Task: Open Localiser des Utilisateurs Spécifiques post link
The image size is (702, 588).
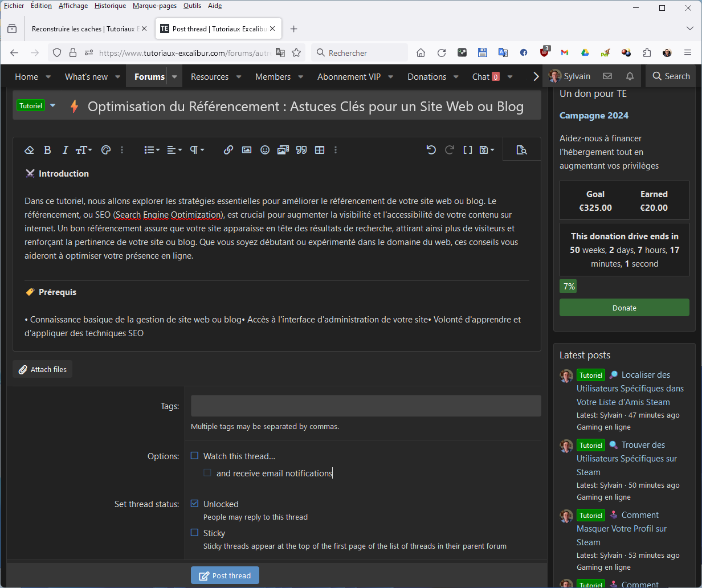Action: [x=630, y=388]
